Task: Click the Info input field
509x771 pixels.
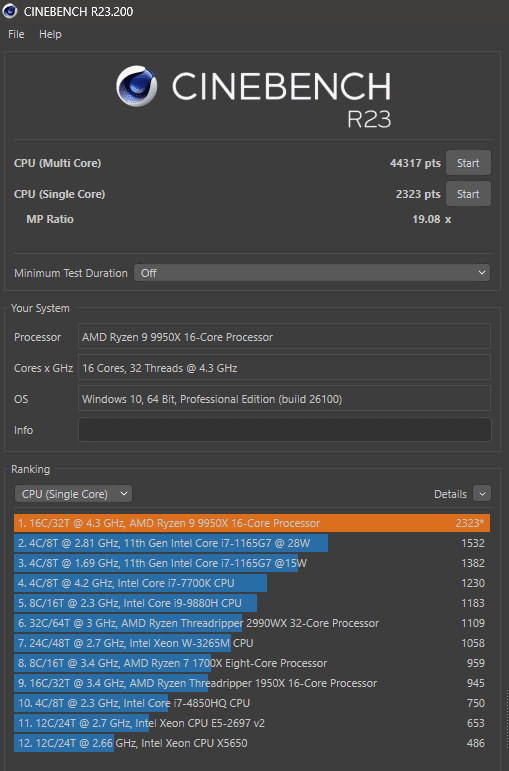Action: point(284,430)
